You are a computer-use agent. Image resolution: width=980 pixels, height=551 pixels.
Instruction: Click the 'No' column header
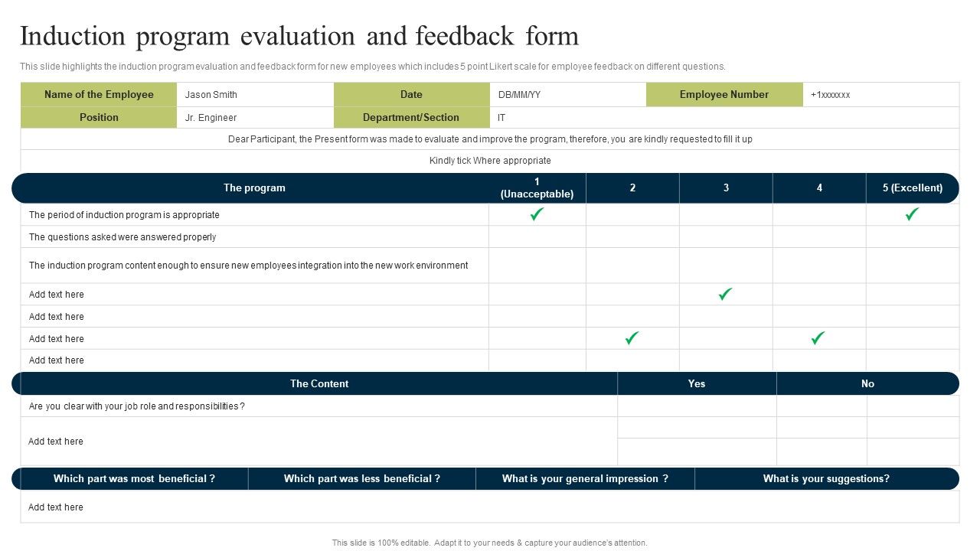pos(867,384)
